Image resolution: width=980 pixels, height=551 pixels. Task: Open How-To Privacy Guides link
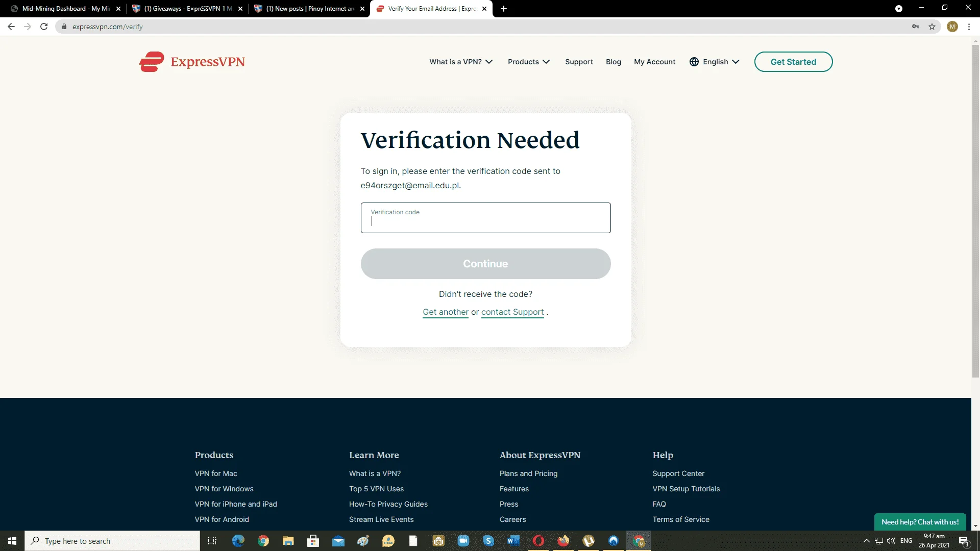pos(388,504)
